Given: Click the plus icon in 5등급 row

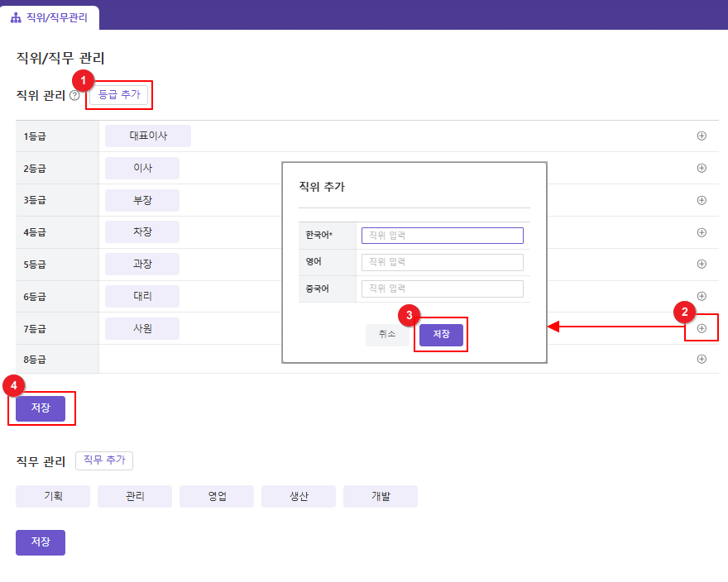Looking at the screenshot, I should pyautogui.click(x=702, y=264).
